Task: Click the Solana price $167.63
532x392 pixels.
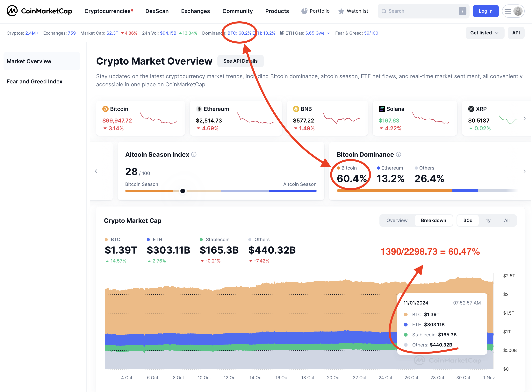Action: [x=389, y=121]
